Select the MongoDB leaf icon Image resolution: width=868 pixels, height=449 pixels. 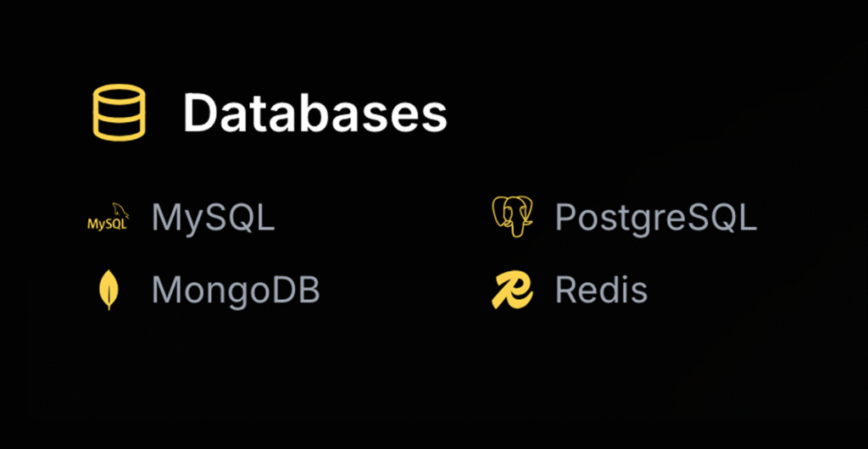108,291
